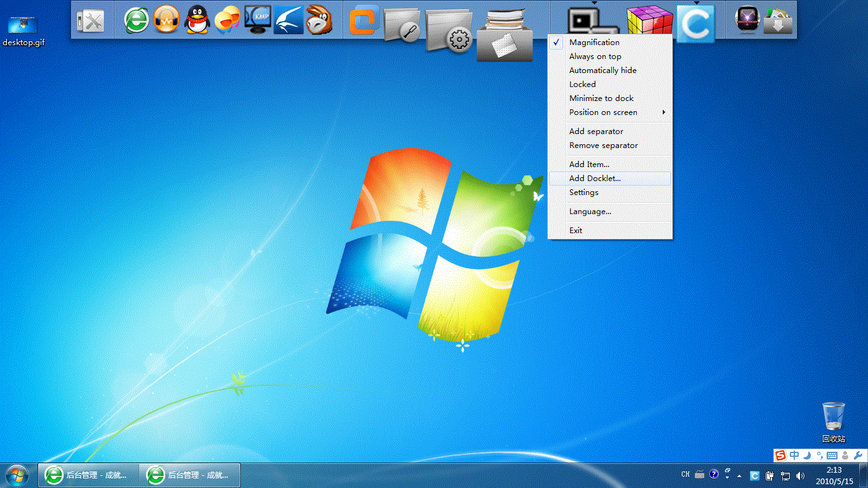Viewport: 868px width, 488px height.
Task: Click the Sogou 'S' logo on IME bar
Action: click(780, 455)
